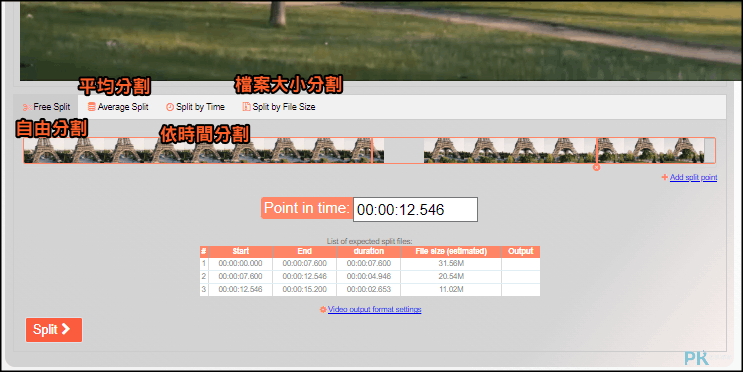The width and height of the screenshot is (743, 372).
Task: Focus the Point in time input field
Action: pos(415,209)
